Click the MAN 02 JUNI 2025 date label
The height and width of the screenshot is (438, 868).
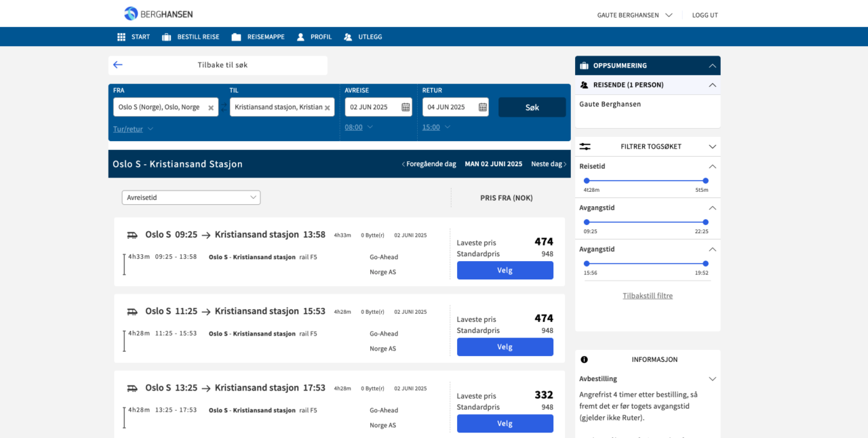pyautogui.click(x=494, y=164)
